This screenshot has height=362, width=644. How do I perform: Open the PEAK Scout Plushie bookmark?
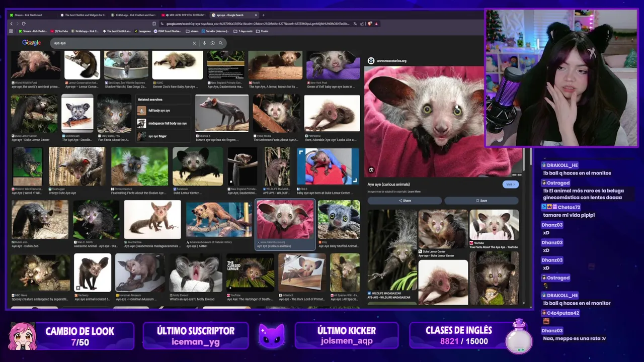tap(169, 31)
